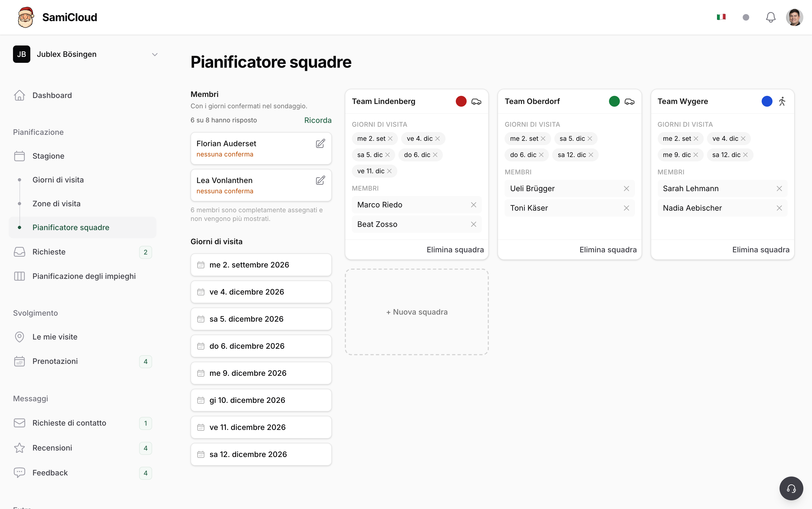Open the headset support chat button

click(791, 488)
